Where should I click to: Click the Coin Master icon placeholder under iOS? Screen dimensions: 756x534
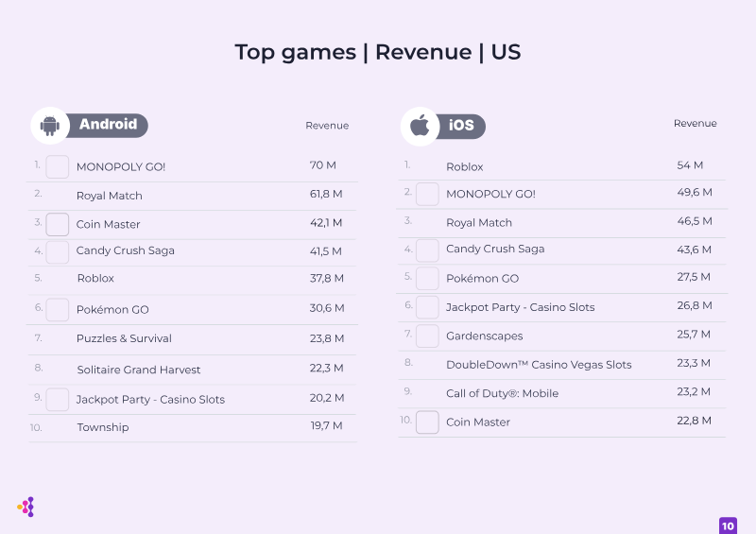[x=427, y=422]
